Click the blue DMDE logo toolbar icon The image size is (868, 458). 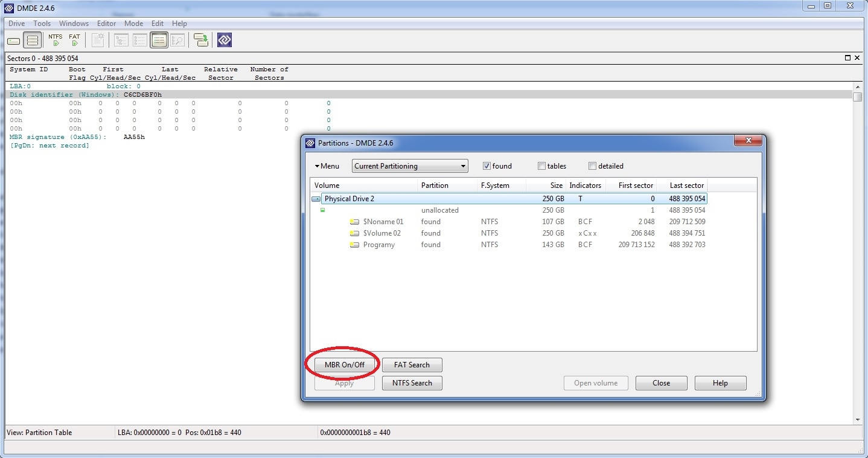(x=225, y=40)
